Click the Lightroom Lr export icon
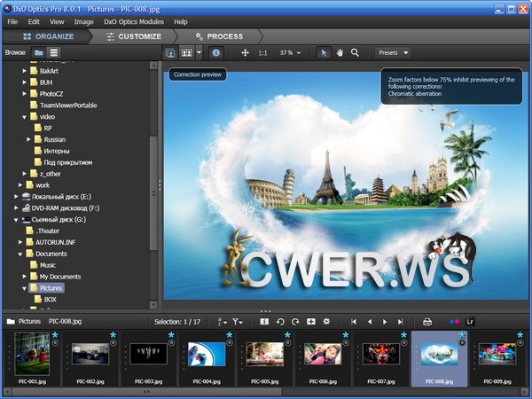The width and height of the screenshot is (532, 399). pyautogui.click(x=470, y=321)
